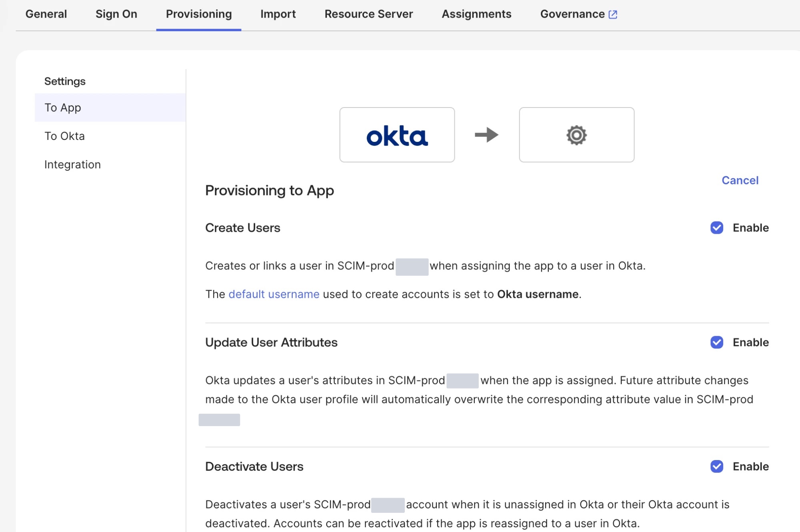Toggle Enable checkbox for Create Users
The width and height of the screenshot is (800, 532).
(x=717, y=227)
